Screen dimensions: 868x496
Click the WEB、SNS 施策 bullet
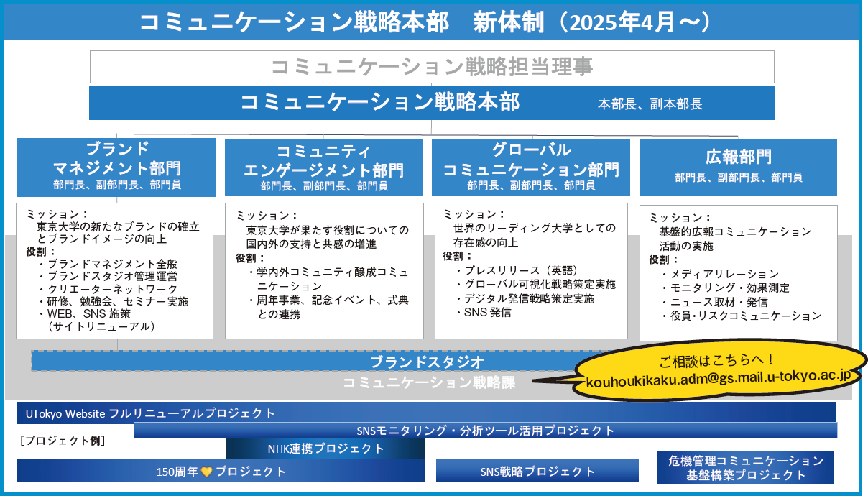coord(84,314)
